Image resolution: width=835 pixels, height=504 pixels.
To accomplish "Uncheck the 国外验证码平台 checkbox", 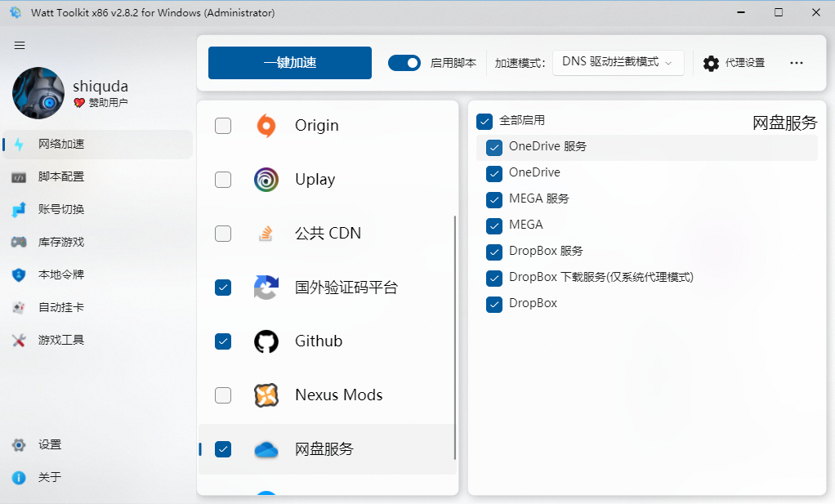I will click(x=223, y=288).
